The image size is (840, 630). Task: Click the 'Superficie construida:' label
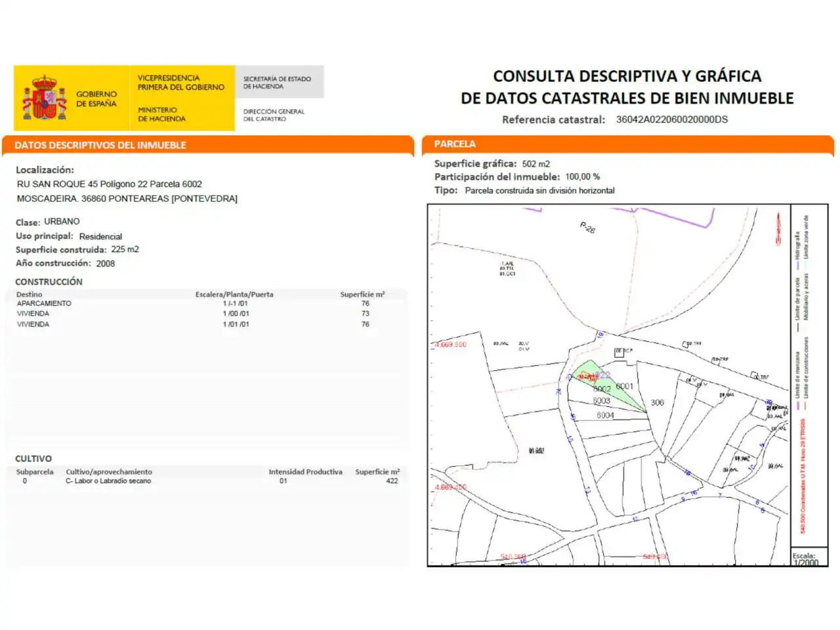pos(61,250)
